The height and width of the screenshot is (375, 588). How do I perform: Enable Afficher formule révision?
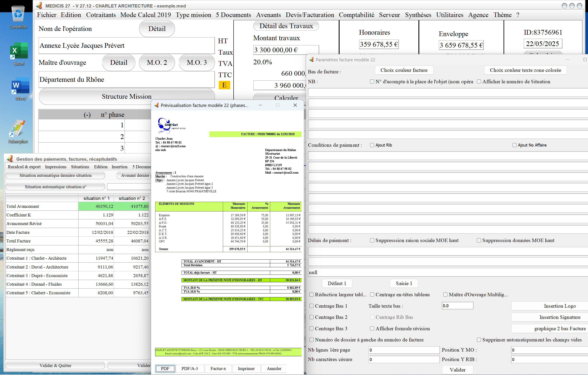tap(372, 329)
